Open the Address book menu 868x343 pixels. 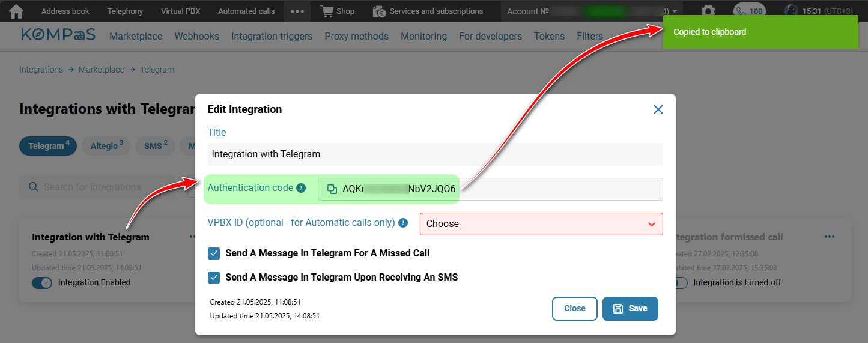(x=65, y=11)
